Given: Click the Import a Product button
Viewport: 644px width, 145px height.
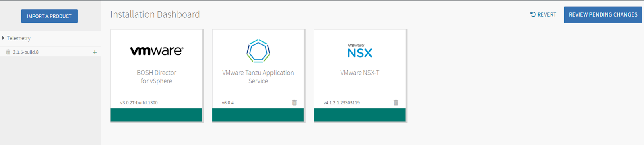Looking at the screenshot, I should (x=50, y=16).
